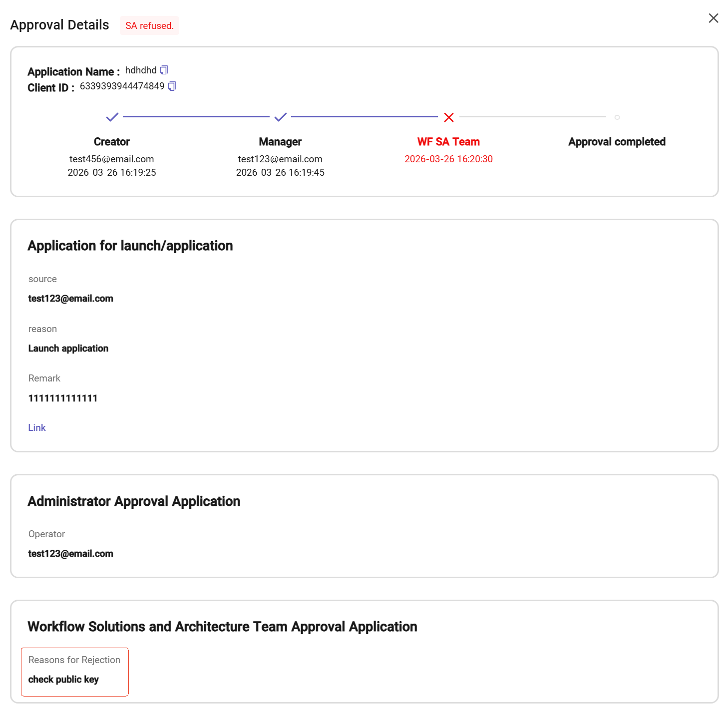
Task: Click the SA refused status badge
Action: coord(149,26)
